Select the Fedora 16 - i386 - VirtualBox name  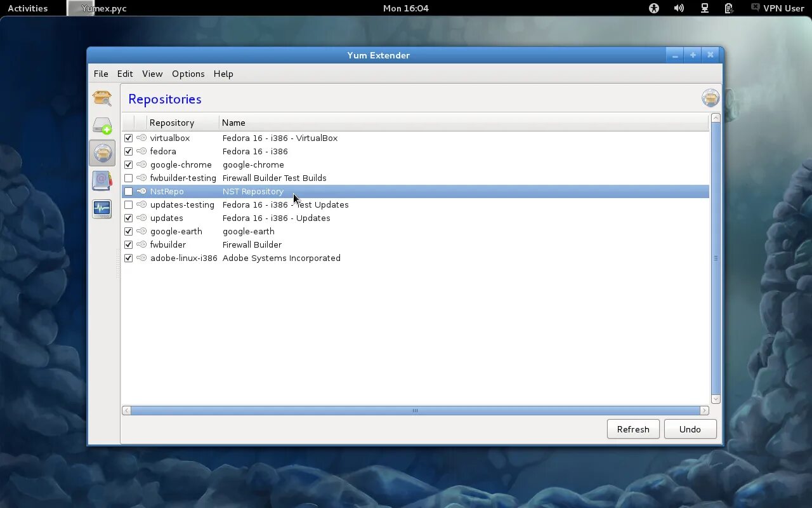280,138
